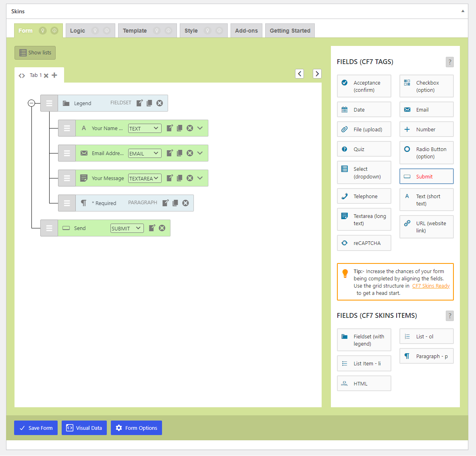Screen dimensions: 476x456
Task: Click help icon beside FIELDS (CF7 TAGS)
Action: (450, 62)
